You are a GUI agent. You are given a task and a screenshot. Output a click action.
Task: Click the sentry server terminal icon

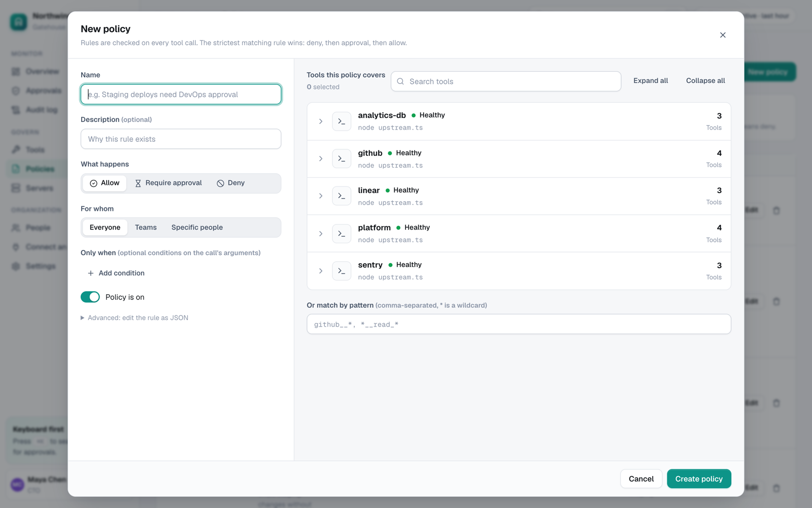coord(342,271)
